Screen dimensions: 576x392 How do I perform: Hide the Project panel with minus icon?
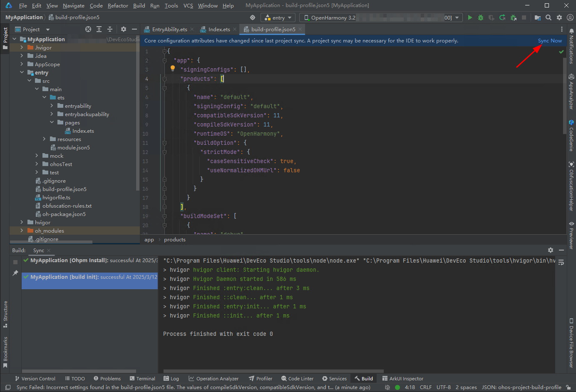134,29
